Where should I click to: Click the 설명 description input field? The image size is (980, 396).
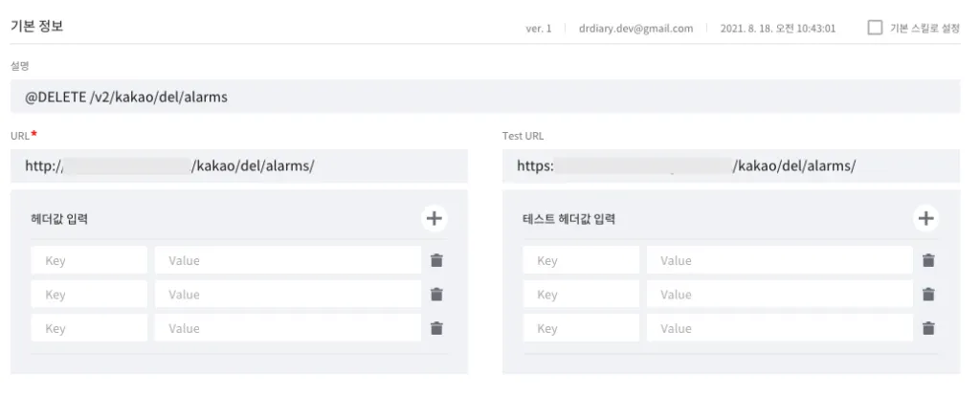point(485,97)
